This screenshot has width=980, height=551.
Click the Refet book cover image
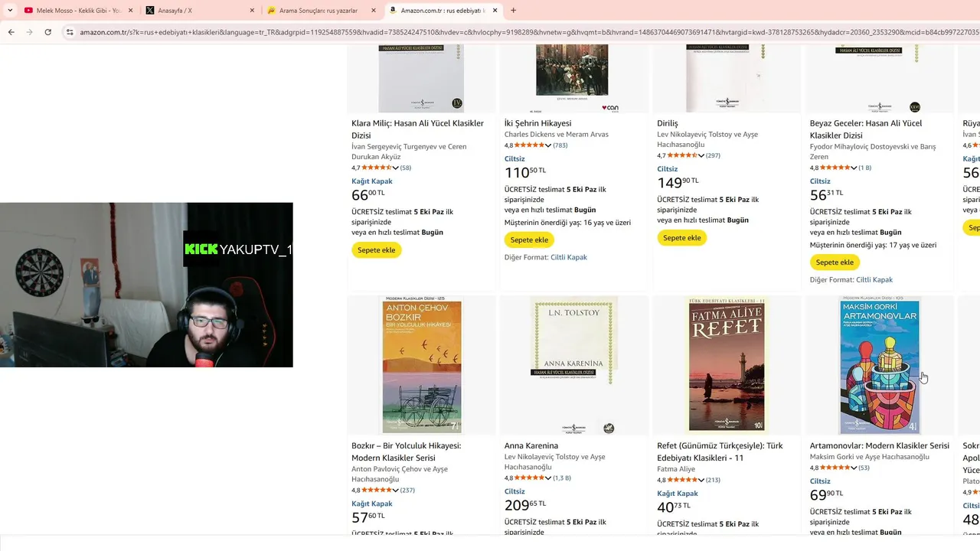(727, 366)
